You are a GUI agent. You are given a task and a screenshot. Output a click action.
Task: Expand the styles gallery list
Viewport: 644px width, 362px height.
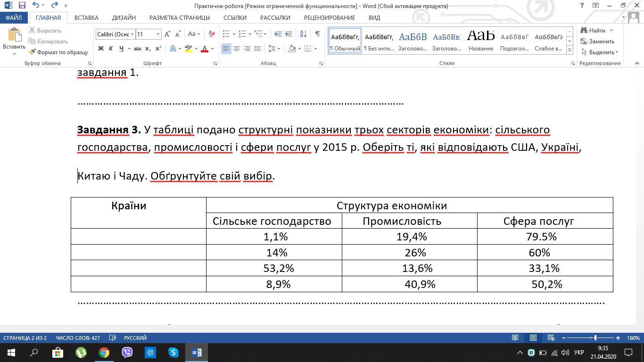point(570,50)
